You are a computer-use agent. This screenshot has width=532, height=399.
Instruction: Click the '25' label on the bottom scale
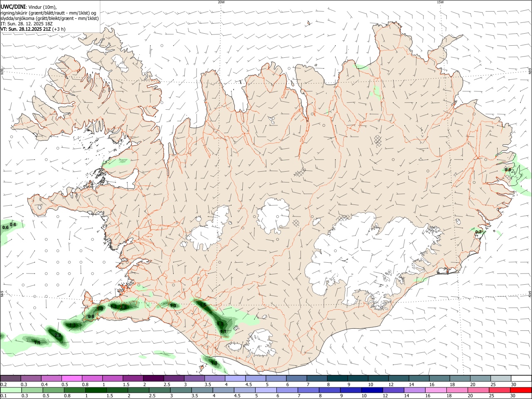492,396
